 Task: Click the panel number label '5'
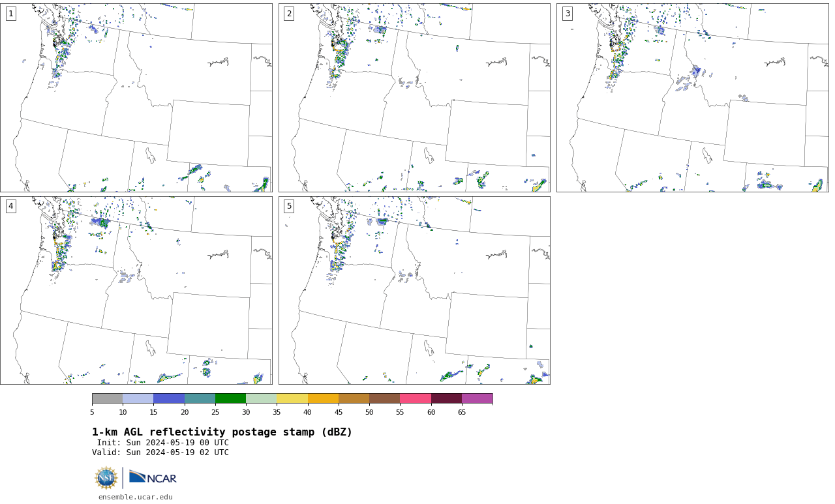coord(289,206)
